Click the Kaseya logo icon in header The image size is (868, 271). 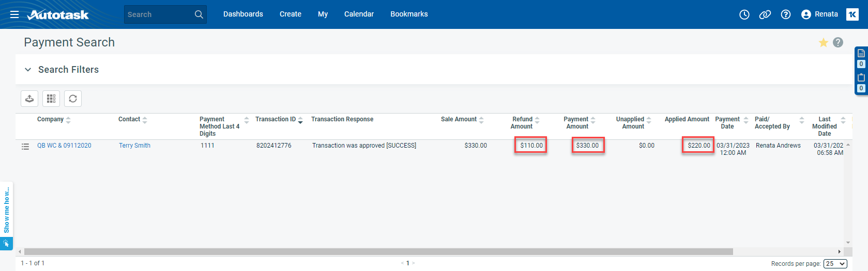tap(852, 14)
